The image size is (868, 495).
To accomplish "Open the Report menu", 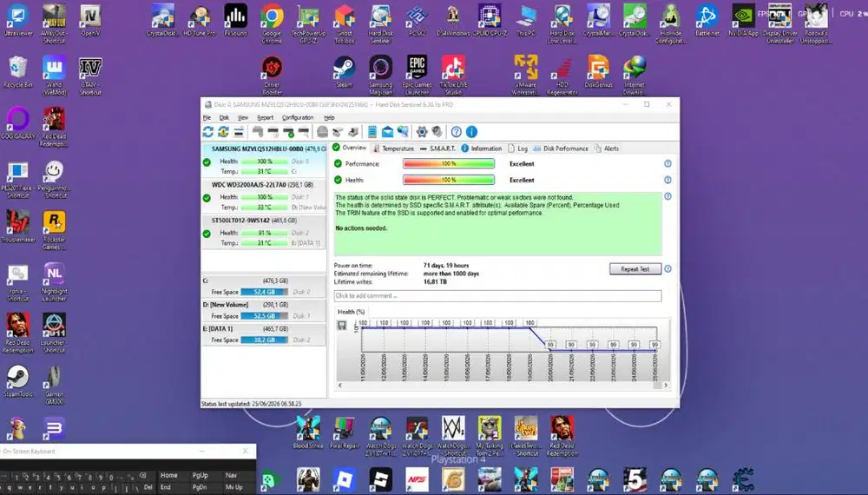I will (x=265, y=117).
